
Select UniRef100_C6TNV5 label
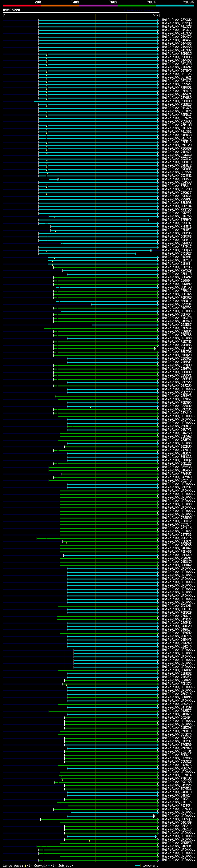pyautogui.click(x=177, y=71)
